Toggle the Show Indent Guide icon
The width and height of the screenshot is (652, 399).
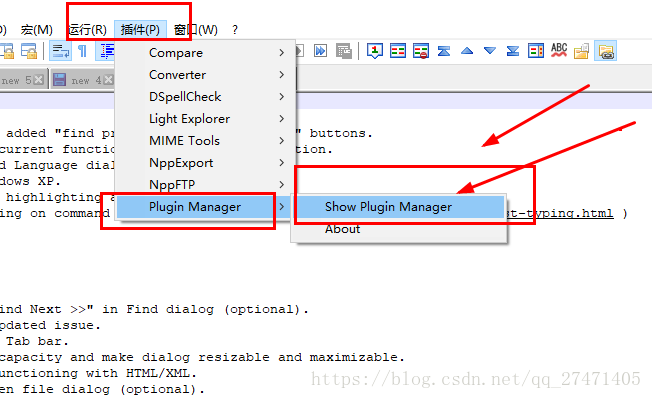(x=106, y=51)
